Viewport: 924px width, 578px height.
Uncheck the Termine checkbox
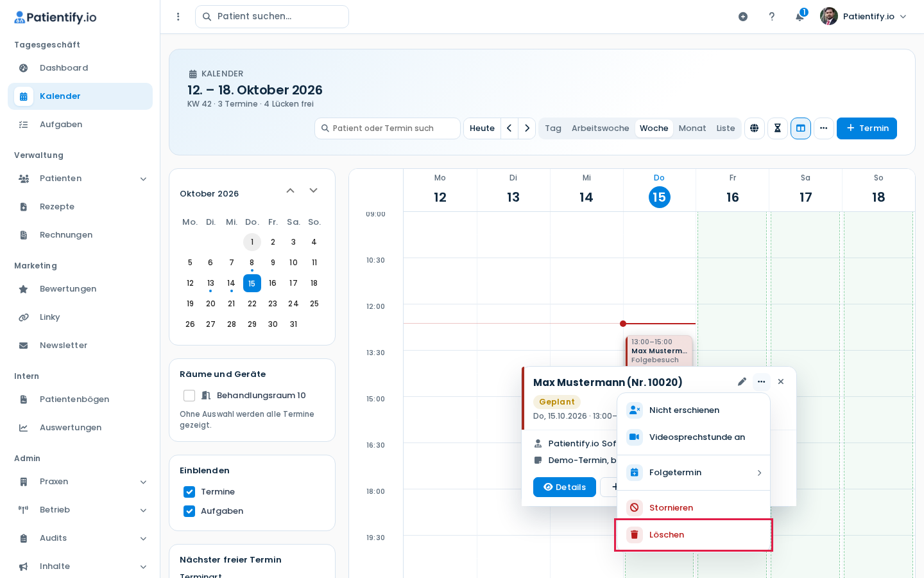click(189, 492)
